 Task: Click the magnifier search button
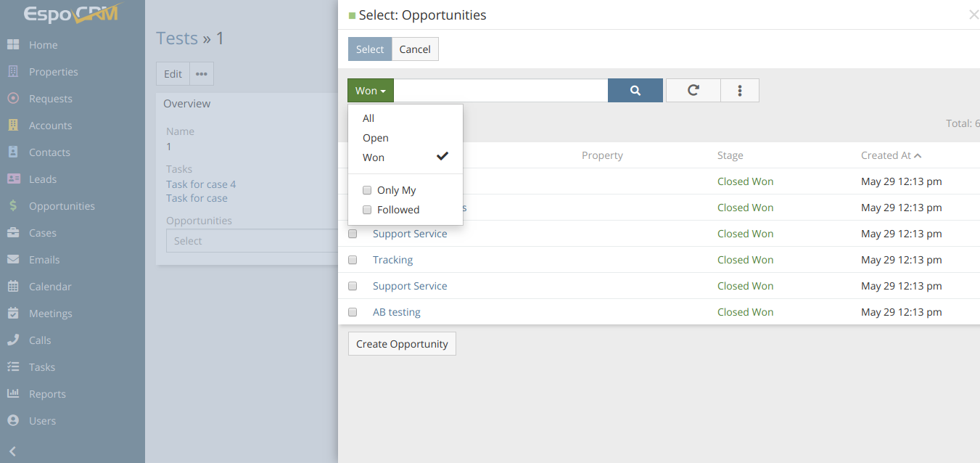pos(635,91)
